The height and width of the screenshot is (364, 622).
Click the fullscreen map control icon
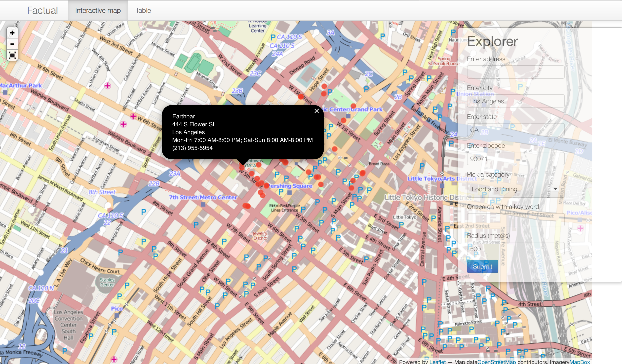pyautogui.click(x=12, y=55)
